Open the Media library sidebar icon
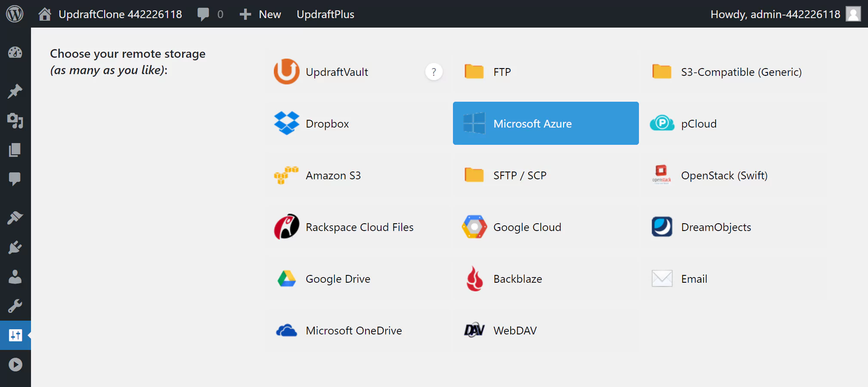The width and height of the screenshot is (868, 387). 15,121
